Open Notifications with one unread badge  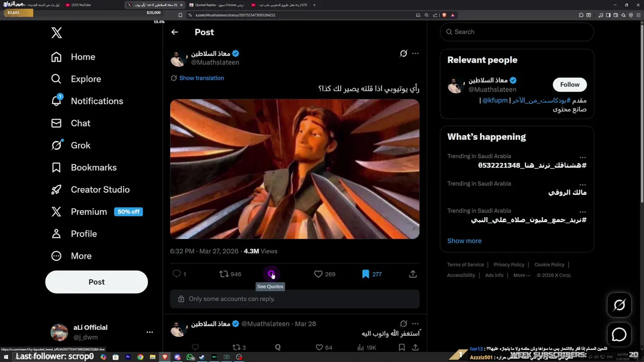click(x=87, y=101)
